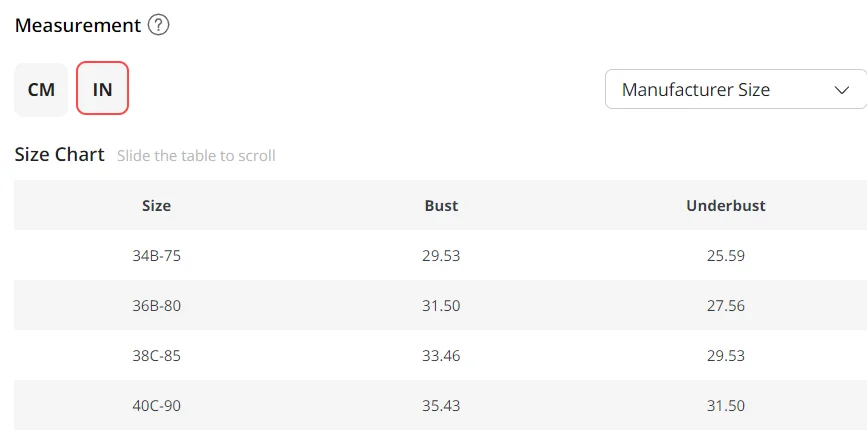Click the 31.50 bust value for 36B-80

[x=441, y=306]
